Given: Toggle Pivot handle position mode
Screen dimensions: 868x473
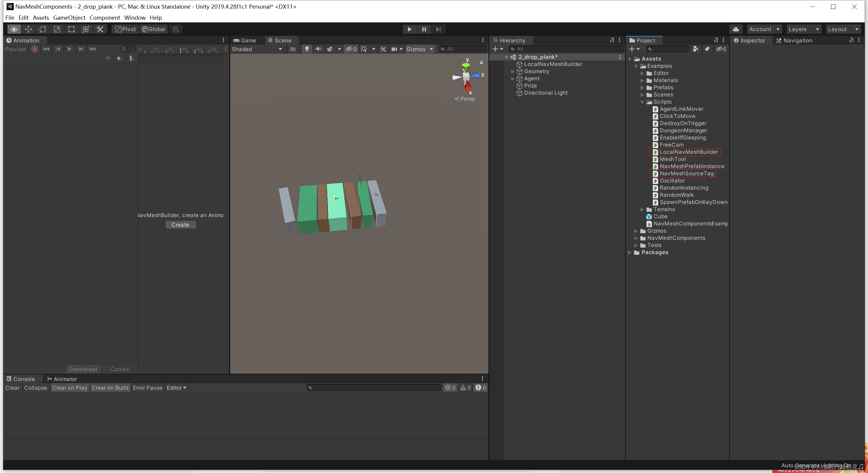Looking at the screenshot, I should click(x=124, y=29).
